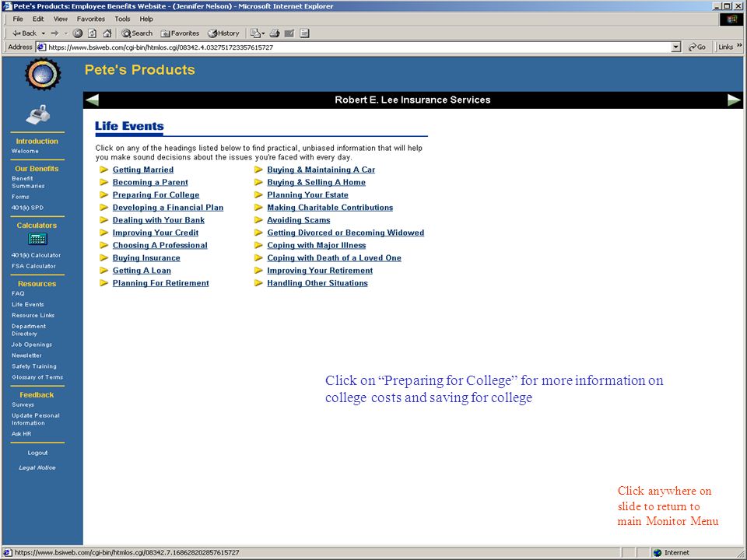747x560 pixels.
Task: Click the left green arrow in banner
Action: pos(92,100)
